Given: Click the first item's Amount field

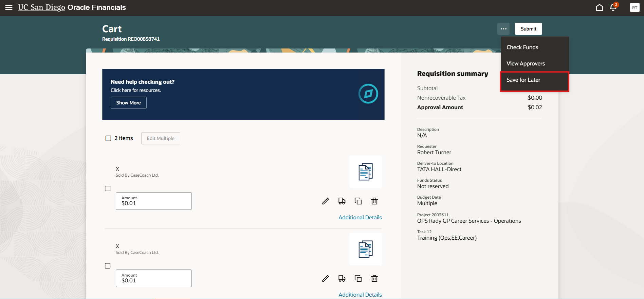Looking at the screenshot, I should [x=154, y=201].
